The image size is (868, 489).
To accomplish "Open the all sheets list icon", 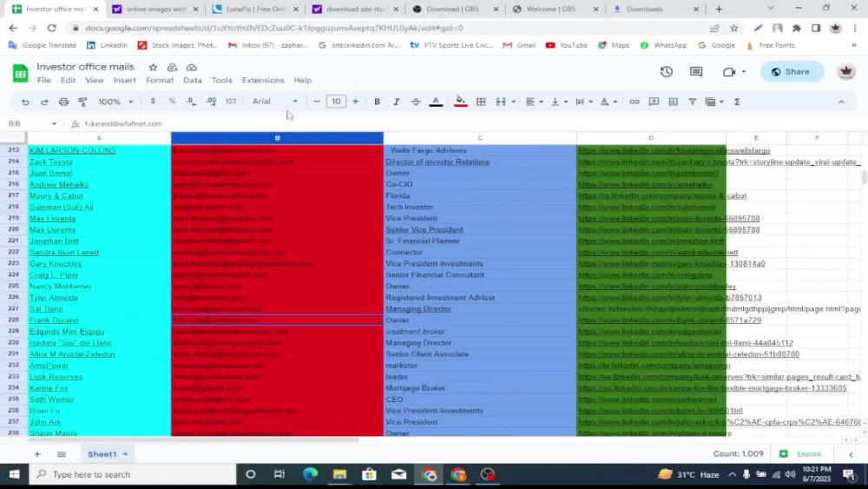I will (x=62, y=454).
